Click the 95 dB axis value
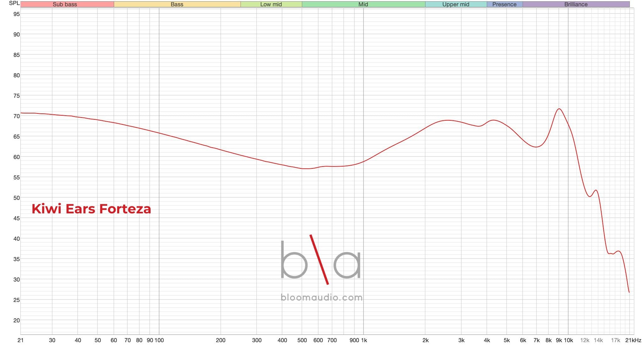The height and width of the screenshot is (345, 644). coord(16,14)
